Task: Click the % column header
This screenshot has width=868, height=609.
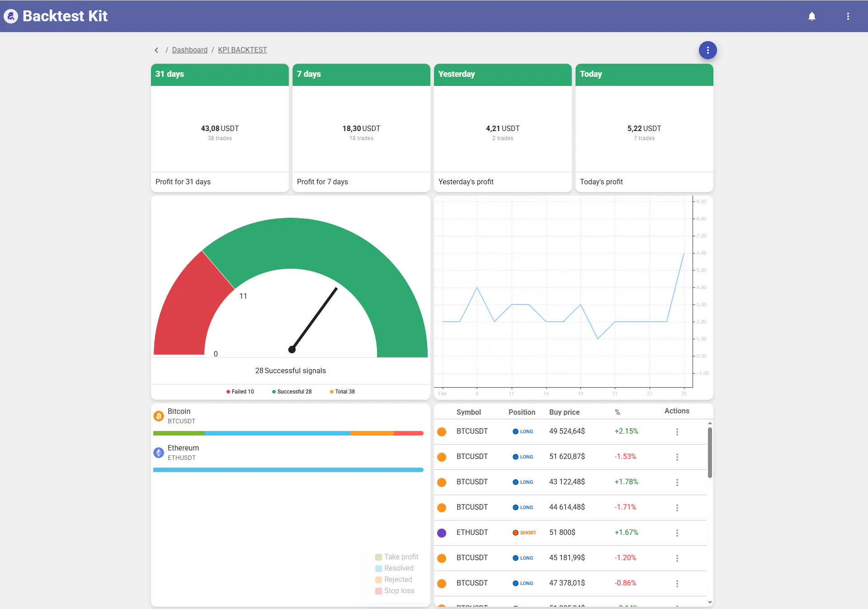Action: pos(617,412)
